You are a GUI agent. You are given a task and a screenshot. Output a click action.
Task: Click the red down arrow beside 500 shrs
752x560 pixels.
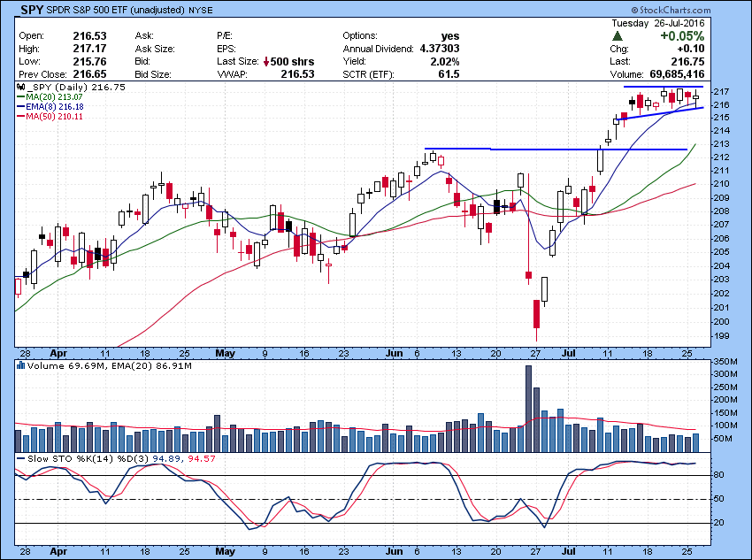(266, 61)
